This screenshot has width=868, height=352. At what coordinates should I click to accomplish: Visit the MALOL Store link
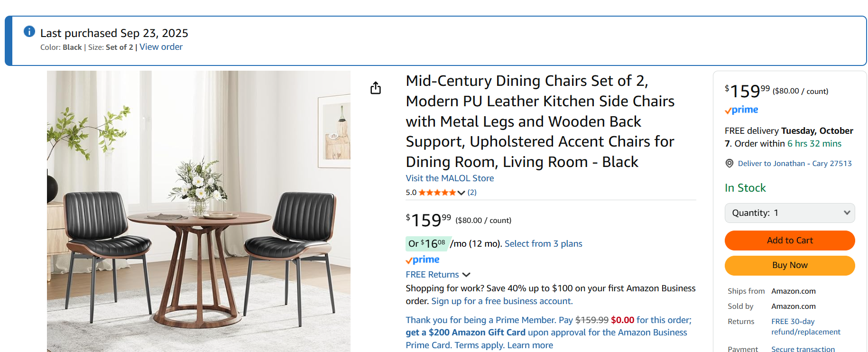(450, 178)
